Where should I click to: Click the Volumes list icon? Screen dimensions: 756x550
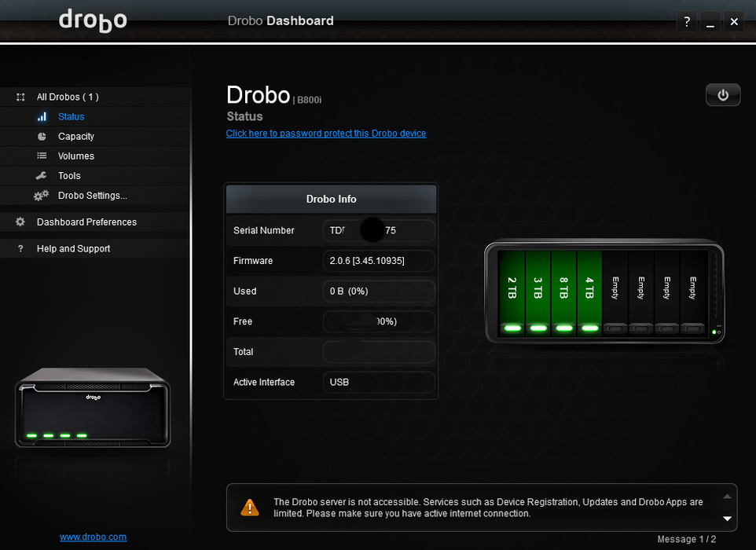42,156
